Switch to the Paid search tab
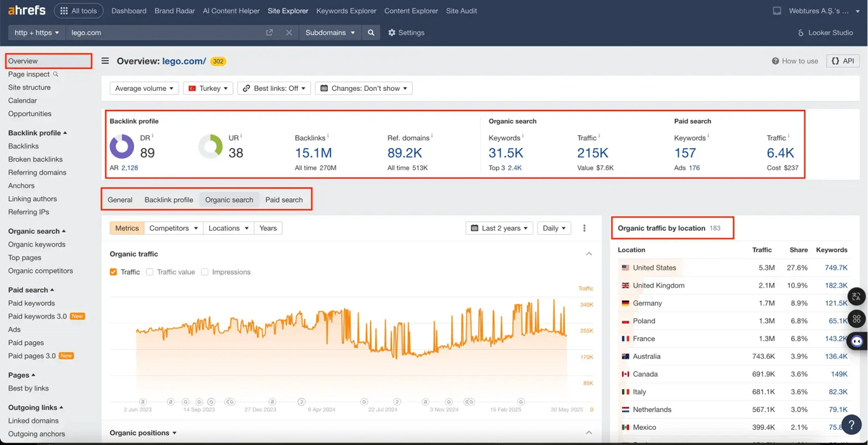The width and height of the screenshot is (868, 445). coord(284,199)
